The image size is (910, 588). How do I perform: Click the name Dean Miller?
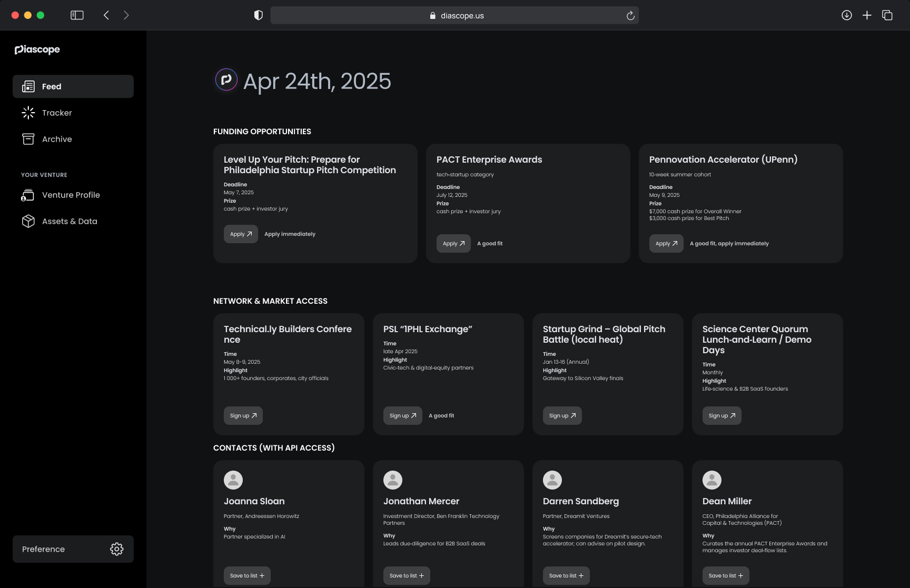(727, 501)
